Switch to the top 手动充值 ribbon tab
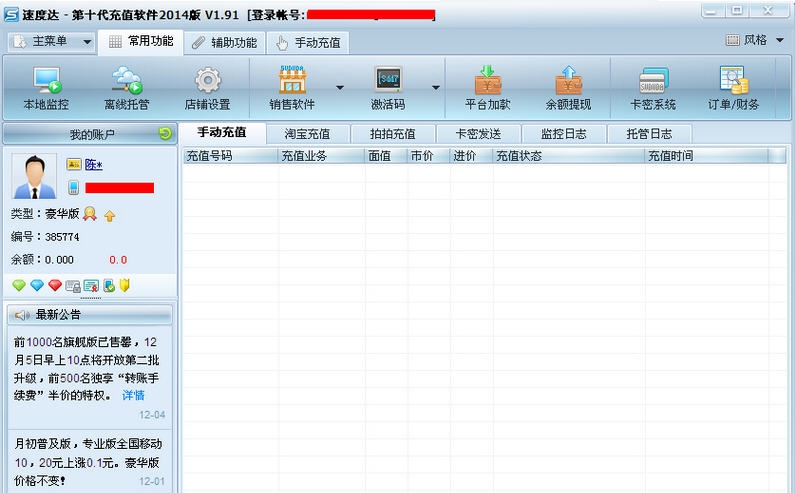Viewport: 795px width, 493px height. pos(308,43)
